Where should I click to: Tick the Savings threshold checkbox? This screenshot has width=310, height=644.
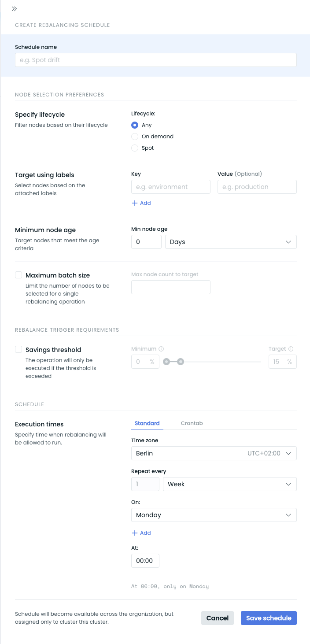[18, 349]
